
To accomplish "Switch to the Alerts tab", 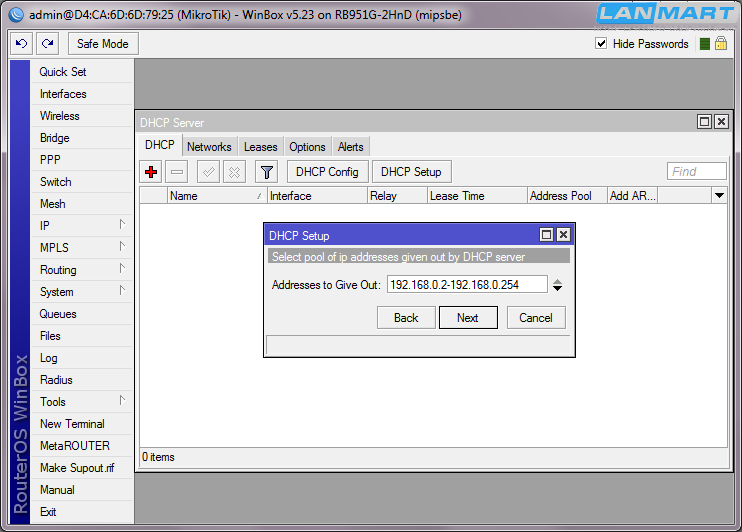I will (351, 147).
